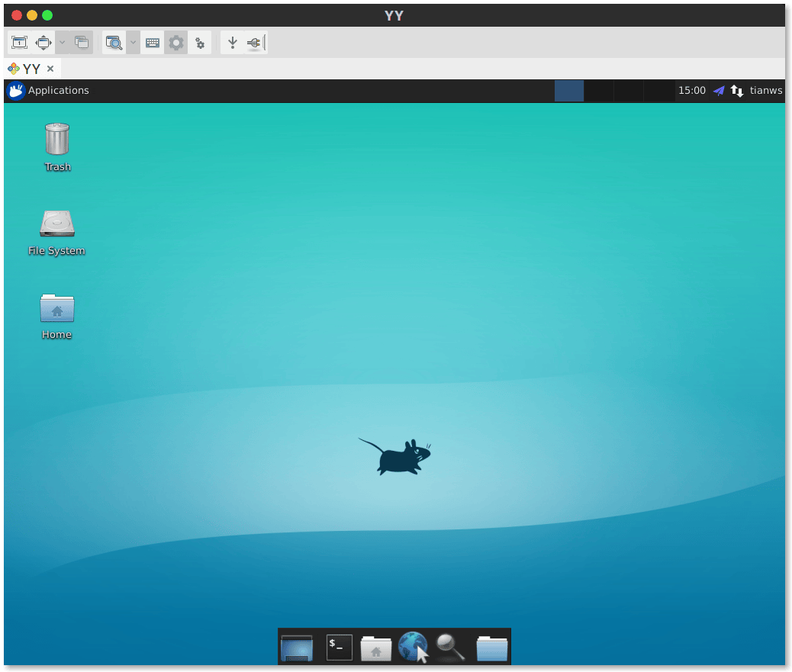Click the fit-to-window arrows toolbar icon

[x=43, y=43]
